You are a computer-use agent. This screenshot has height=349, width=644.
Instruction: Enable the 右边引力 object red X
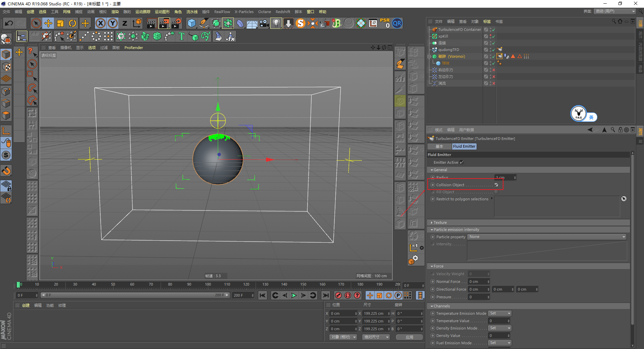[x=494, y=70]
